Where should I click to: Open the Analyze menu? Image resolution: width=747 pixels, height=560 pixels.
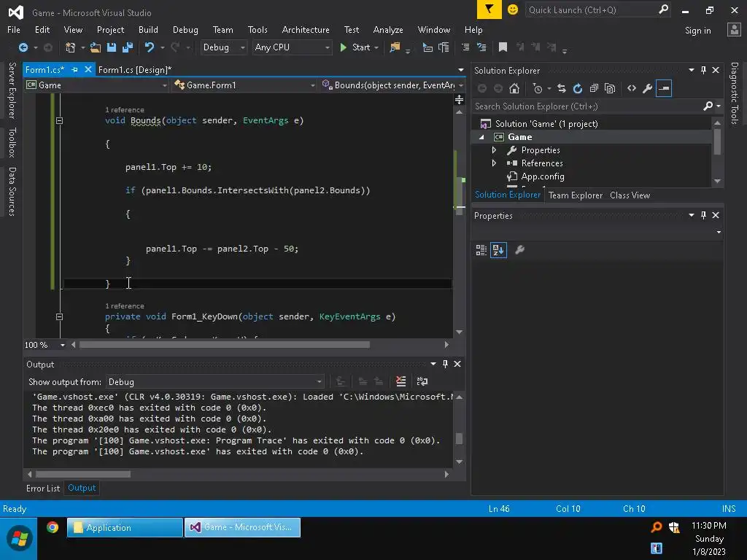(388, 29)
